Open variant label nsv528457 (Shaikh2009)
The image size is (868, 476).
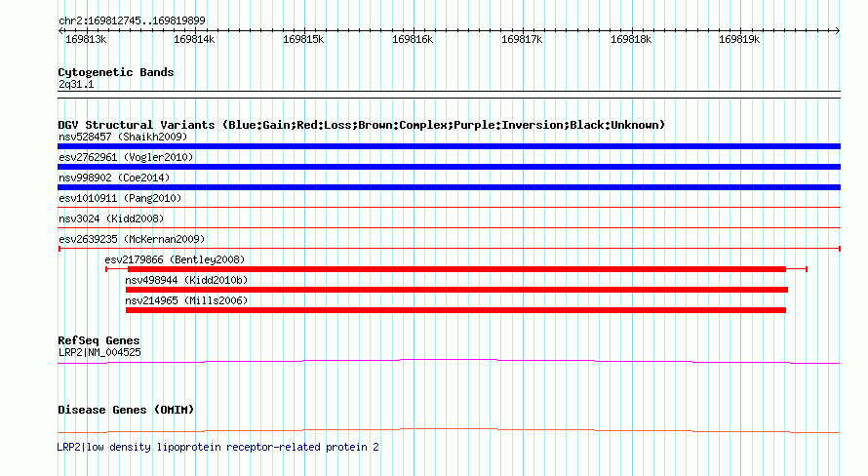pos(123,137)
